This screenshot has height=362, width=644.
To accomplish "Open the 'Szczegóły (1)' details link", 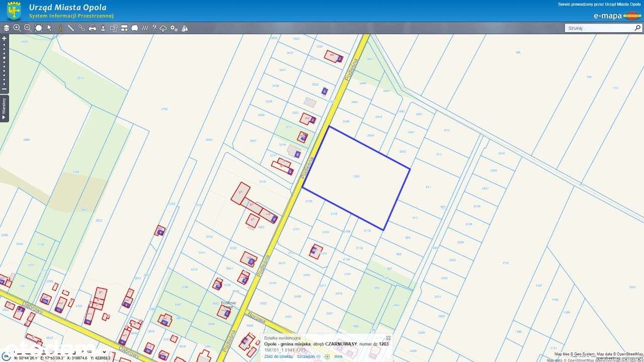I will [308, 356].
